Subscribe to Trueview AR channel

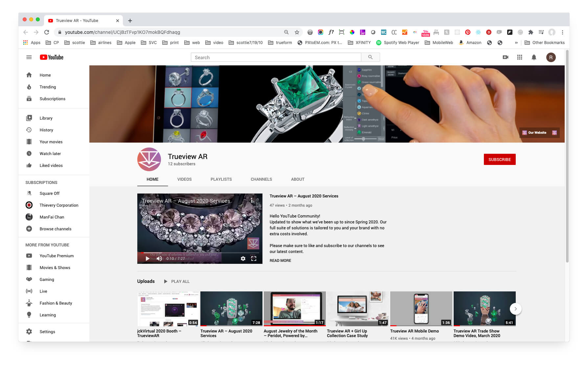499,159
